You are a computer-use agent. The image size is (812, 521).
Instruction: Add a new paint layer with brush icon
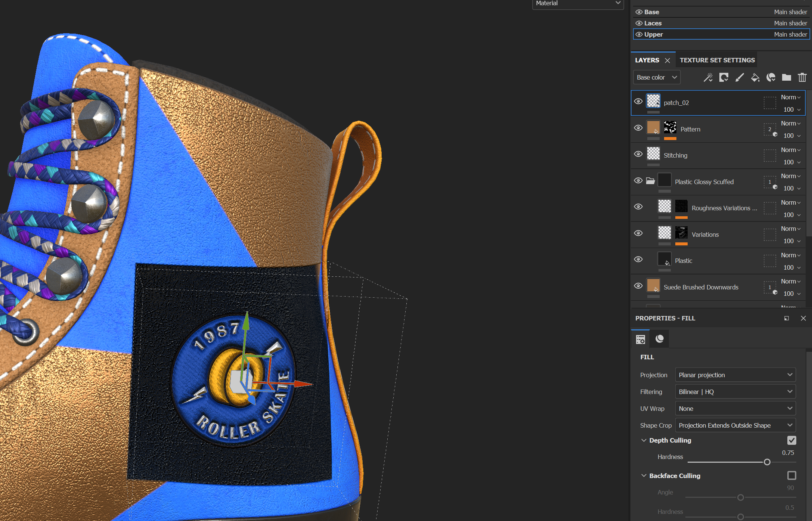coord(739,77)
